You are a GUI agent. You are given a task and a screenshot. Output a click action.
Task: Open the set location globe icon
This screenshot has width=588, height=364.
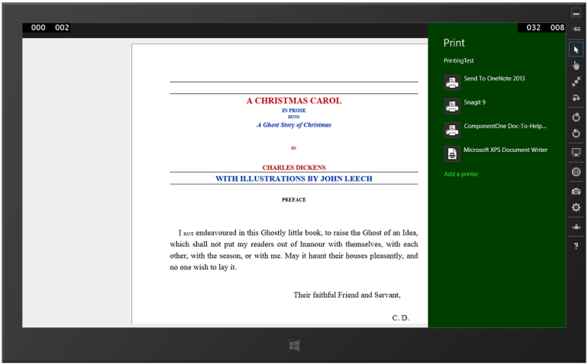576,172
